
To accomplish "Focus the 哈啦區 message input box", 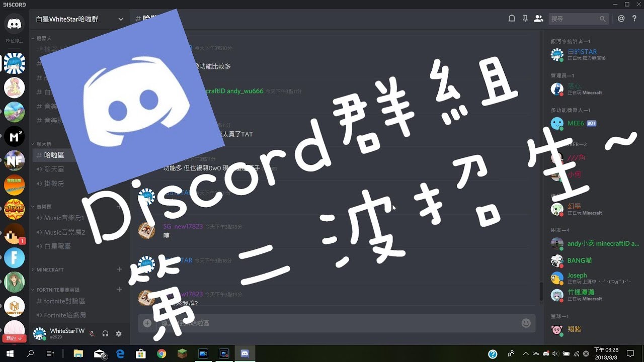I will [336, 323].
